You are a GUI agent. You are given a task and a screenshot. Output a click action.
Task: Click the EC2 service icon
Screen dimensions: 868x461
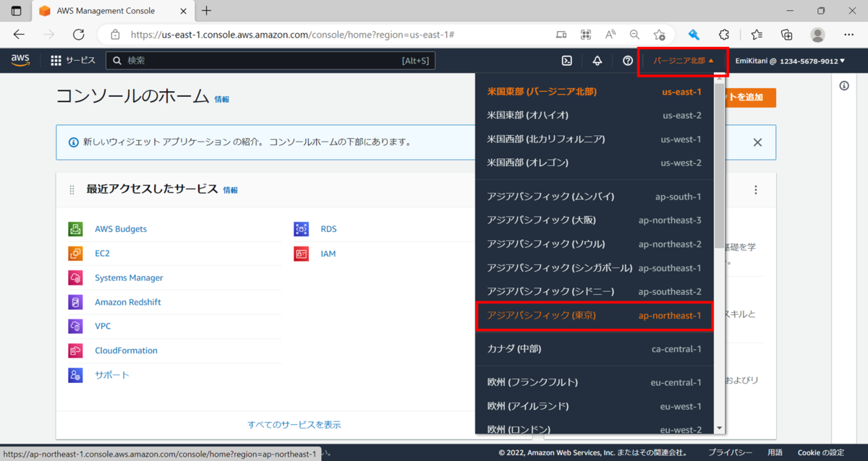(75, 254)
